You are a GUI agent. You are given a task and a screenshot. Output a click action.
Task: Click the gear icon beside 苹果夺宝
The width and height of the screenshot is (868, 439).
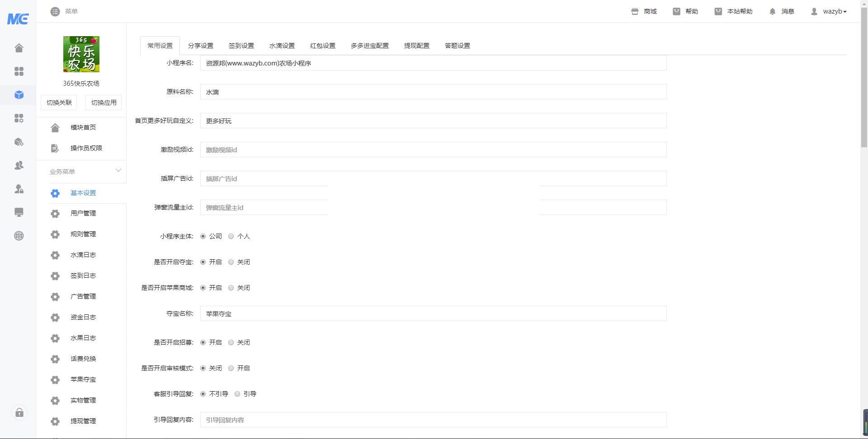point(55,380)
